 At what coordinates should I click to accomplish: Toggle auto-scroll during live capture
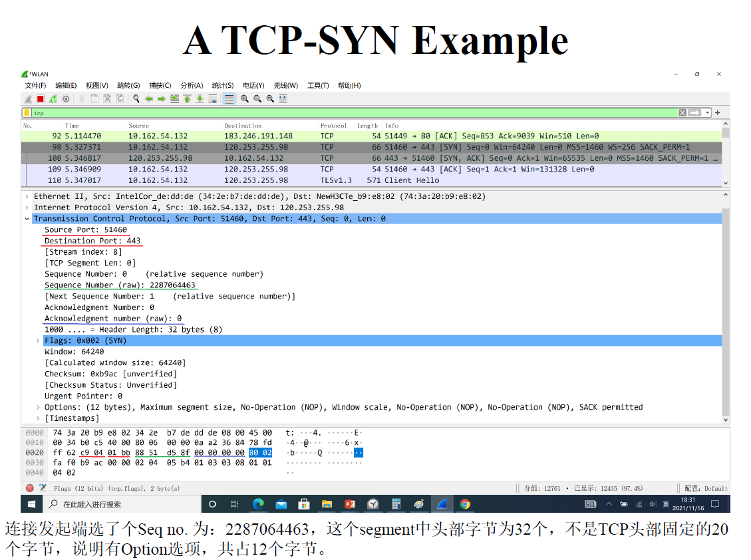[x=212, y=98]
